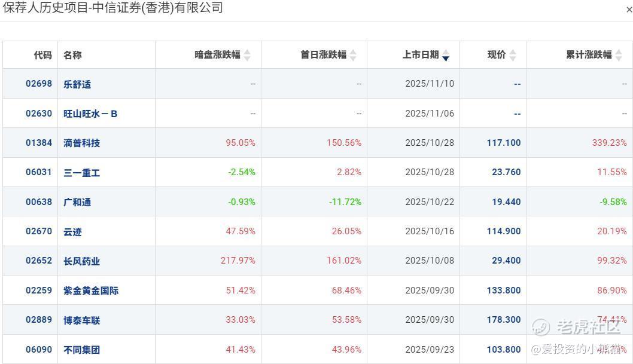Sort by 上市日期 column arrows
The image size is (633, 364).
coord(446,55)
